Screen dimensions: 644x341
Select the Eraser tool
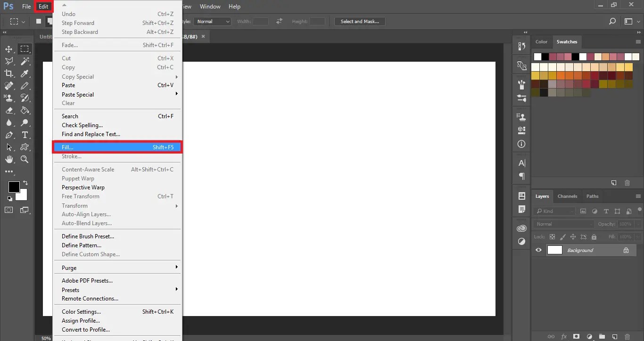(8, 110)
